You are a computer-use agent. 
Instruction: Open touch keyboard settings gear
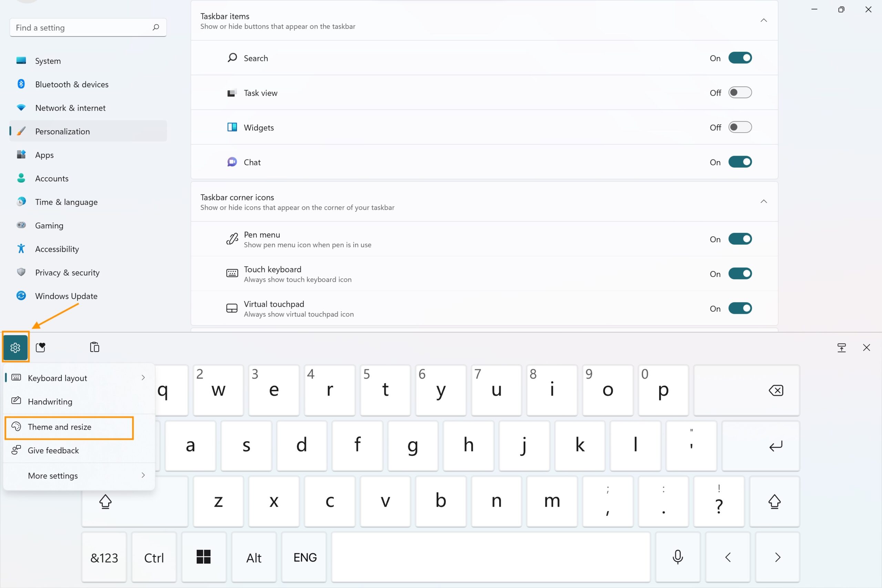tap(16, 347)
